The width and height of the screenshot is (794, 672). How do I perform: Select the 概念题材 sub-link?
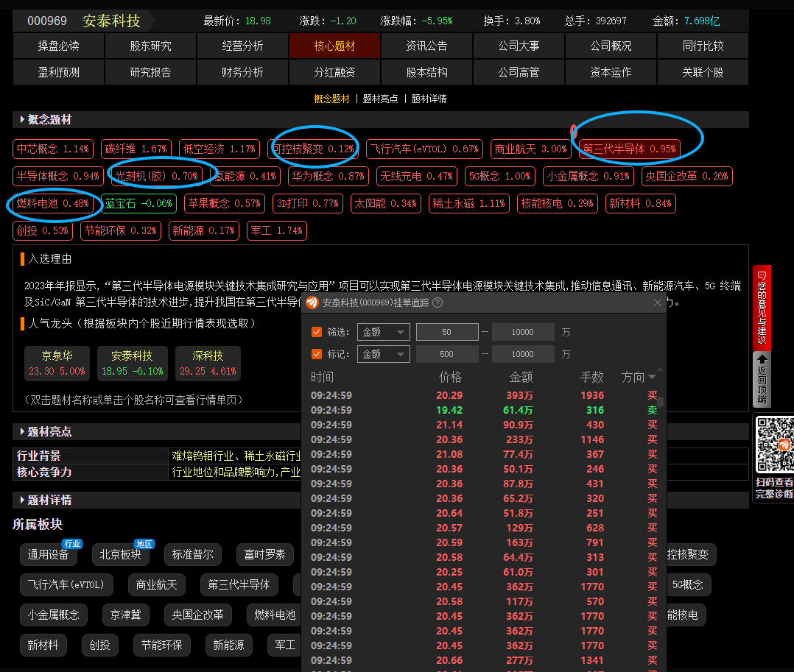[x=331, y=99]
